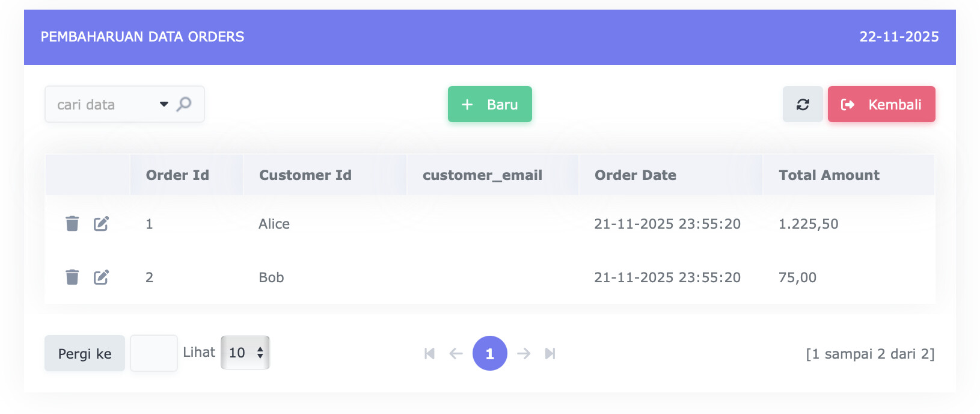
Task: Jump to the last page
Action: pos(550,354)
